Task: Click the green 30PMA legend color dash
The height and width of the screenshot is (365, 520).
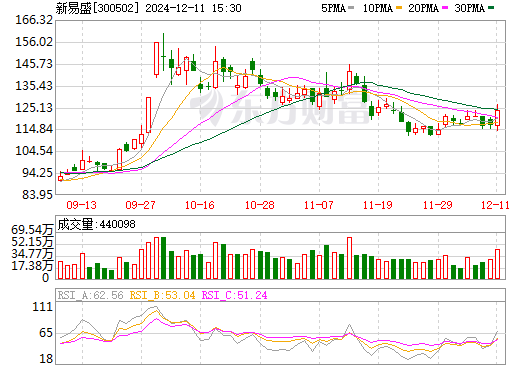Action: (491, 8)
